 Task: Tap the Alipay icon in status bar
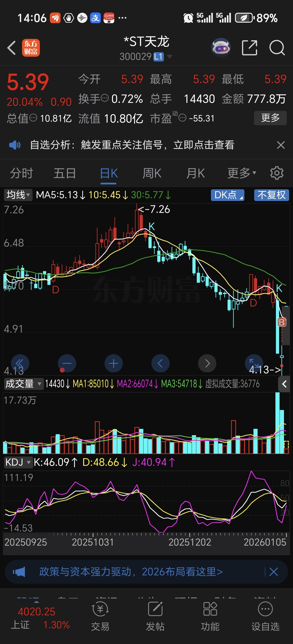(x=95, y=18)
